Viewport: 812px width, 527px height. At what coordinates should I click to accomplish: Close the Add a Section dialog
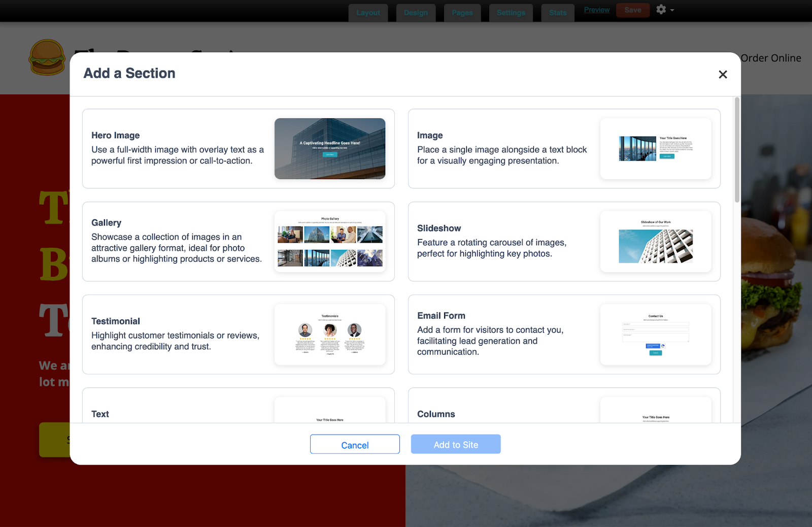723,75
